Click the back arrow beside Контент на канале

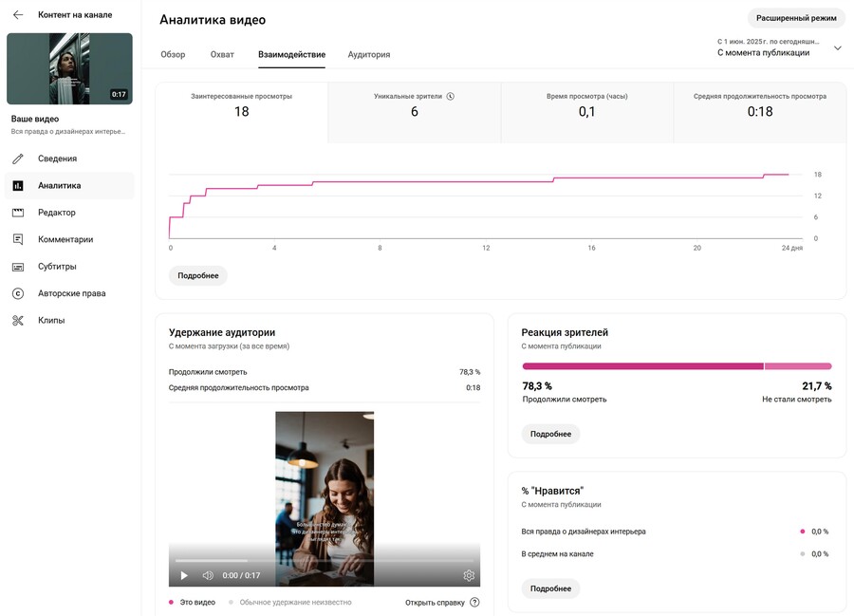[18, 15]
